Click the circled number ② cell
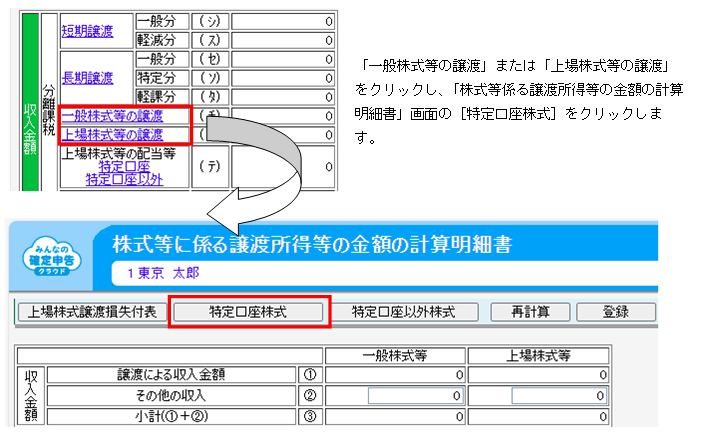 tap(310, 396)
